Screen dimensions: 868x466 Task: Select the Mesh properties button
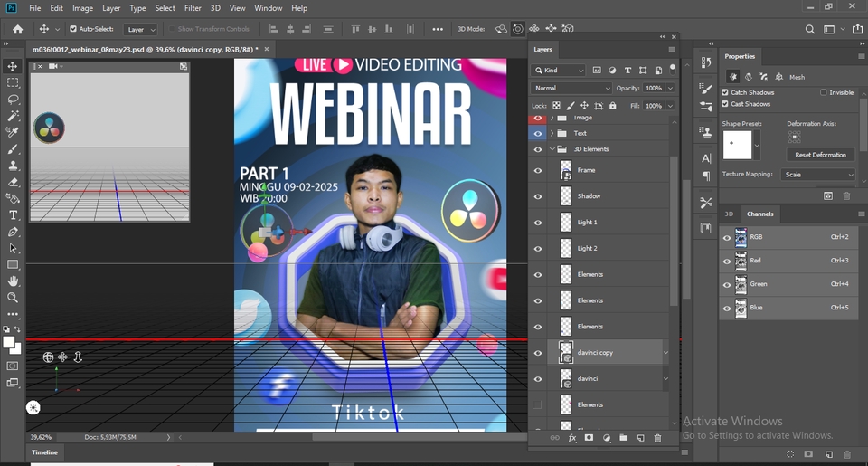(x=732, y=77)
